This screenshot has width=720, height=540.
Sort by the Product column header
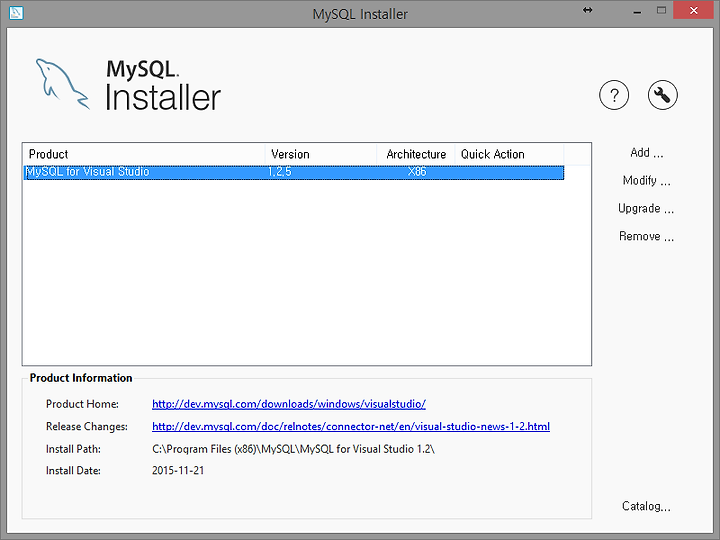coord(144,154)
